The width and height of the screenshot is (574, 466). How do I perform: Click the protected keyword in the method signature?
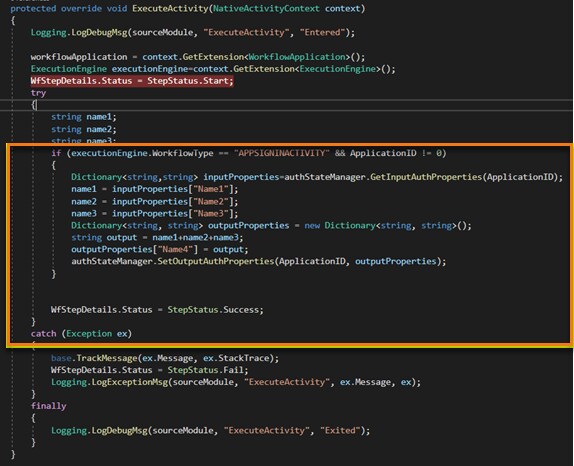click(x=33, y=8)
